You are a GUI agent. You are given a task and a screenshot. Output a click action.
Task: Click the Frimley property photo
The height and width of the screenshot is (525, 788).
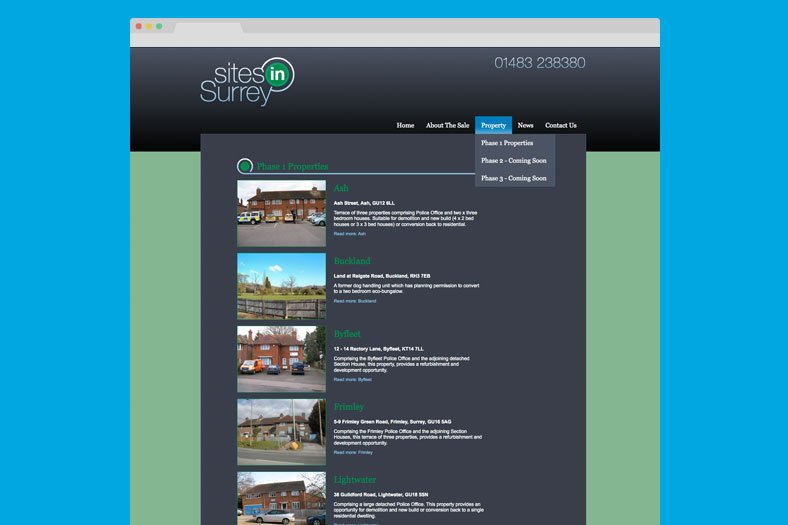pyautogui.click(x=281, y=432)
